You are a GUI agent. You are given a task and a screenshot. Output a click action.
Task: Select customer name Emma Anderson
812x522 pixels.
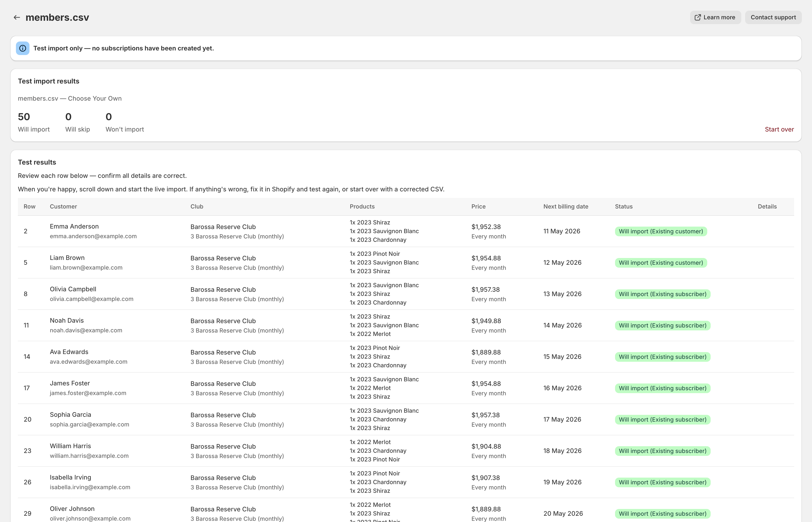click(x=74, y=226)
